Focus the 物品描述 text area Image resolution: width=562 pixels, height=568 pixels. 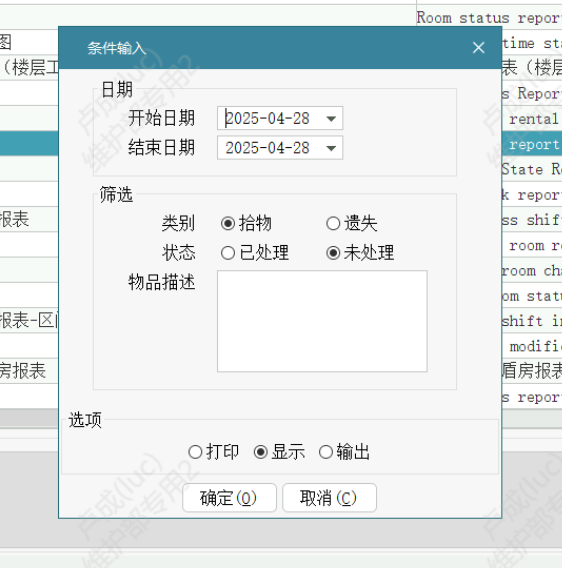pos(322,321)
